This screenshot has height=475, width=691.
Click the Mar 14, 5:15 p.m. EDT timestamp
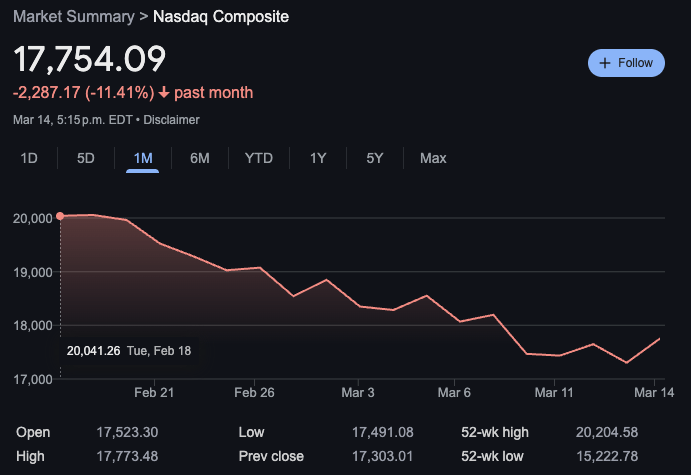click(x=73, y=120)
